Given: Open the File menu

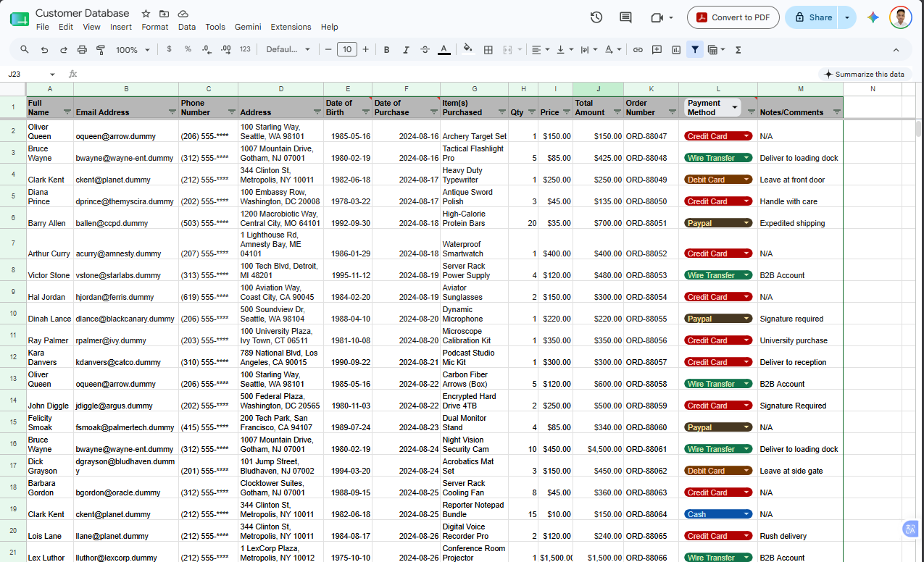Looking at the screenshot, I should [x=43, y=27].
